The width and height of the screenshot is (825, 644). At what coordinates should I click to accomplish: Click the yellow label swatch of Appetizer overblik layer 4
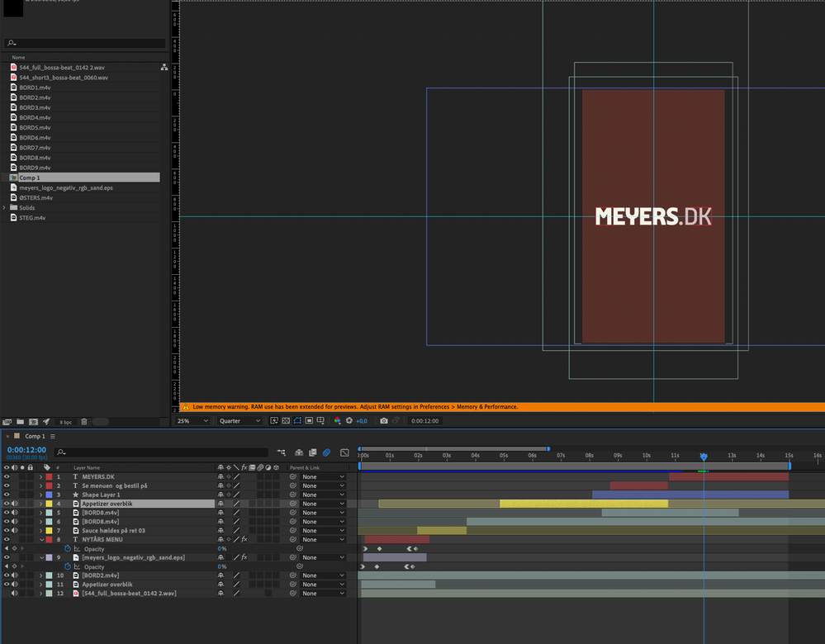point(49,504)
